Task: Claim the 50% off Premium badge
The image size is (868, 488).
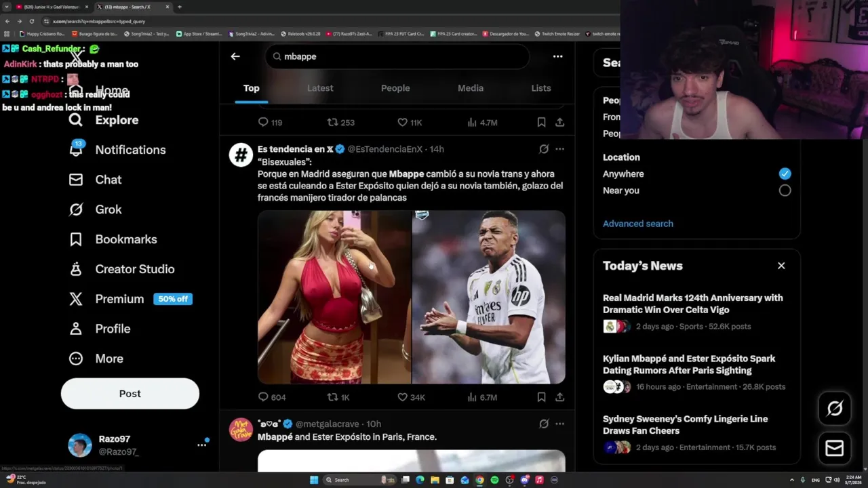Action: pos(173,299)
